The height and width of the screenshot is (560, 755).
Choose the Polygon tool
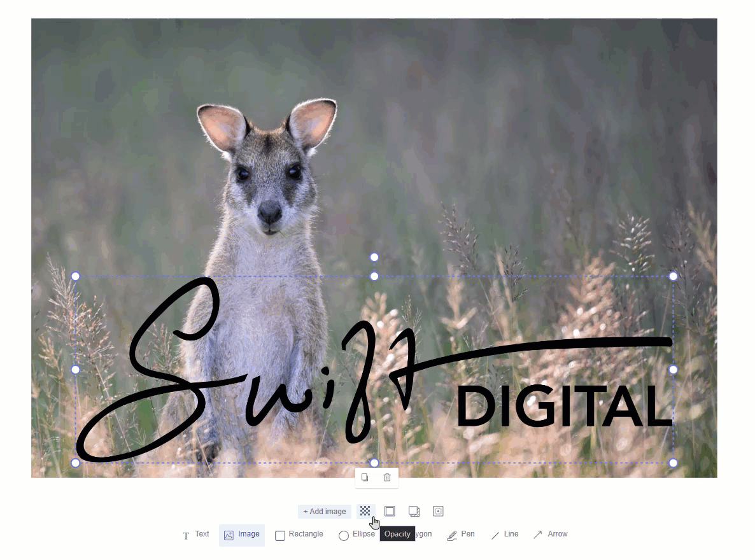pos(424,534)
